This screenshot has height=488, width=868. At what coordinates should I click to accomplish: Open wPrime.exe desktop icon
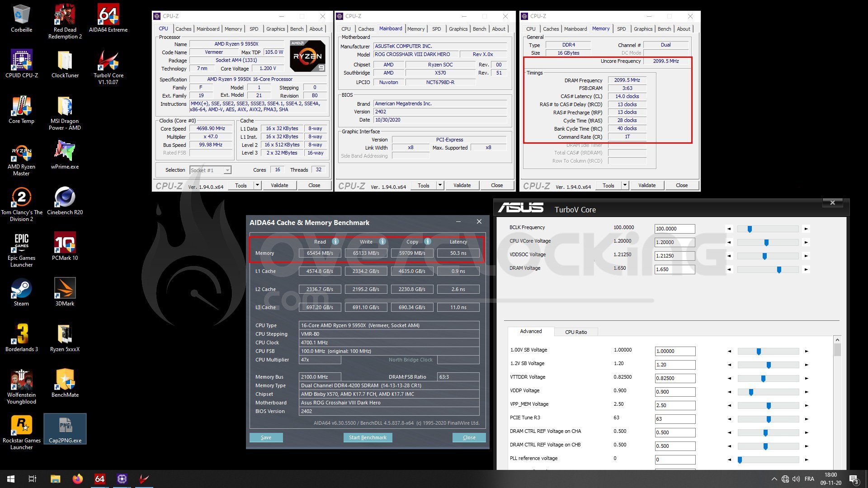(65, 155)
